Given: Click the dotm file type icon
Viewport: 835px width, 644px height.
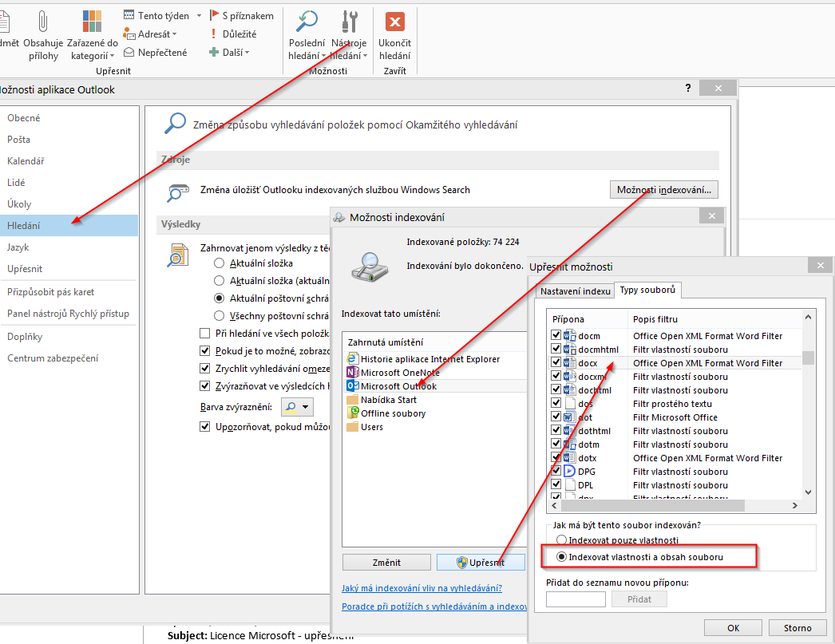Looking at the screenshot, I should coord(570,444).
